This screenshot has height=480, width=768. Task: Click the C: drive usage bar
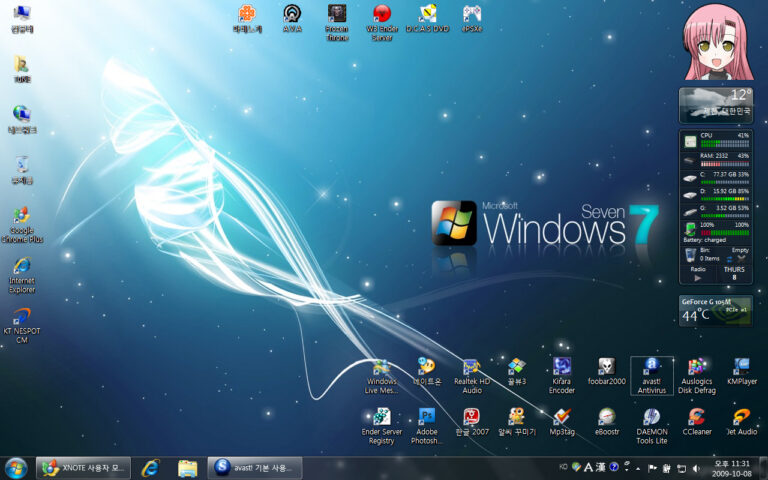click(724, 182)
